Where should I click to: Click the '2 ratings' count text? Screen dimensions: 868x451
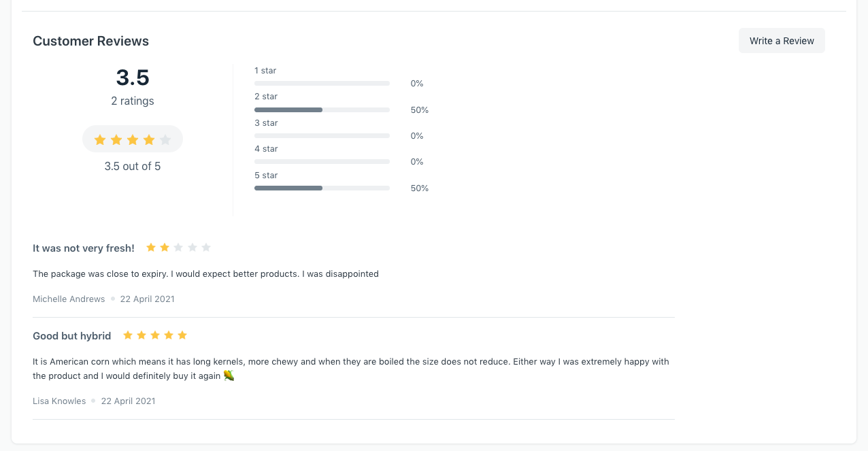tap(133, 101)
